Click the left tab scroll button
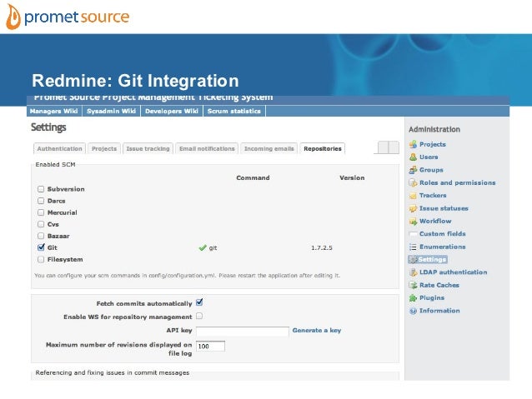The height and width of the screenshot is (399, 532). [x=383, y=147]
